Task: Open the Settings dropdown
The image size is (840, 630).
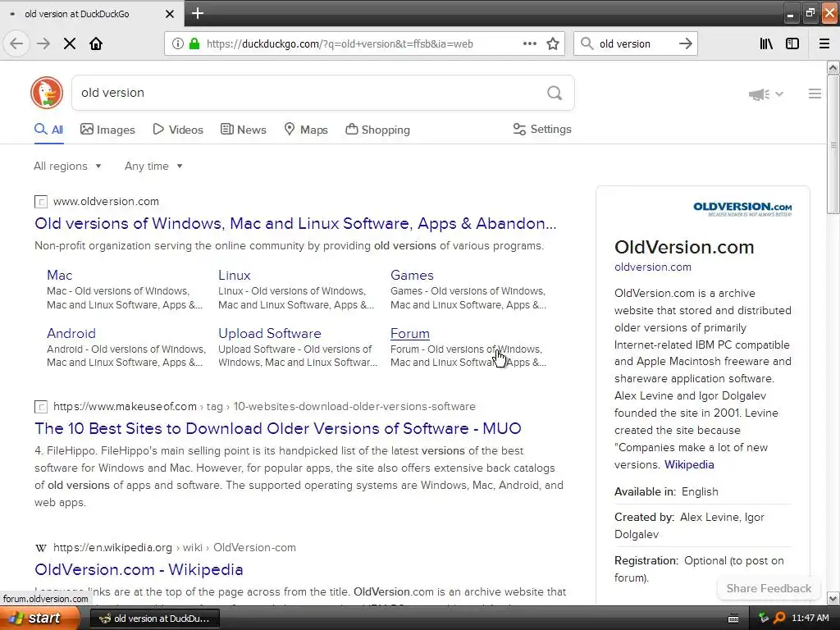Action: click(542, 129)
